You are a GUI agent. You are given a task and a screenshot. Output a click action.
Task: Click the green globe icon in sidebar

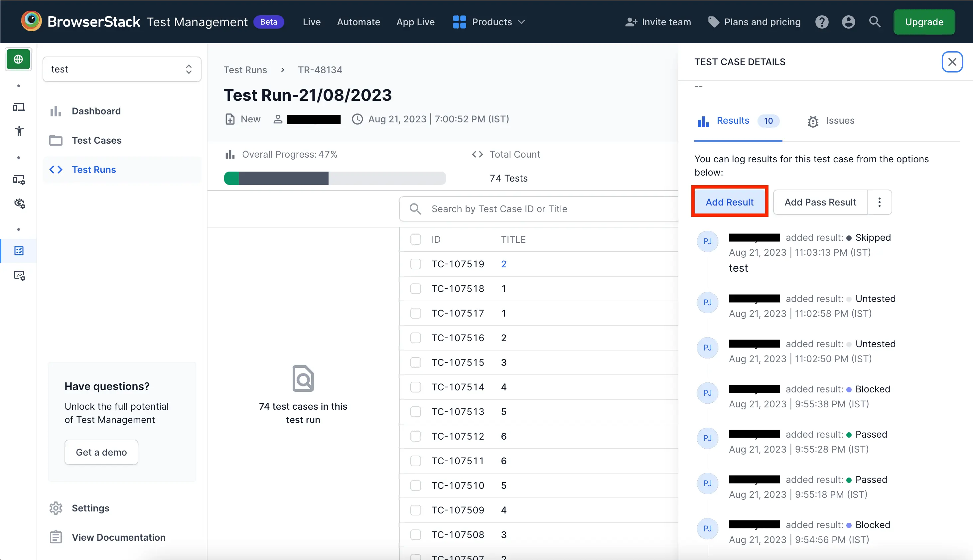18,59
